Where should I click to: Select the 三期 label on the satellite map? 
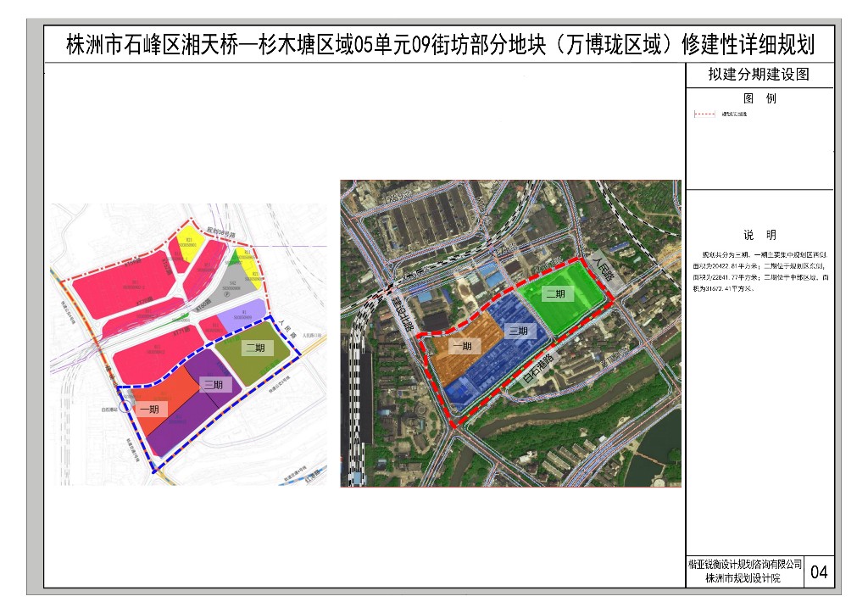tap(517, 331)
